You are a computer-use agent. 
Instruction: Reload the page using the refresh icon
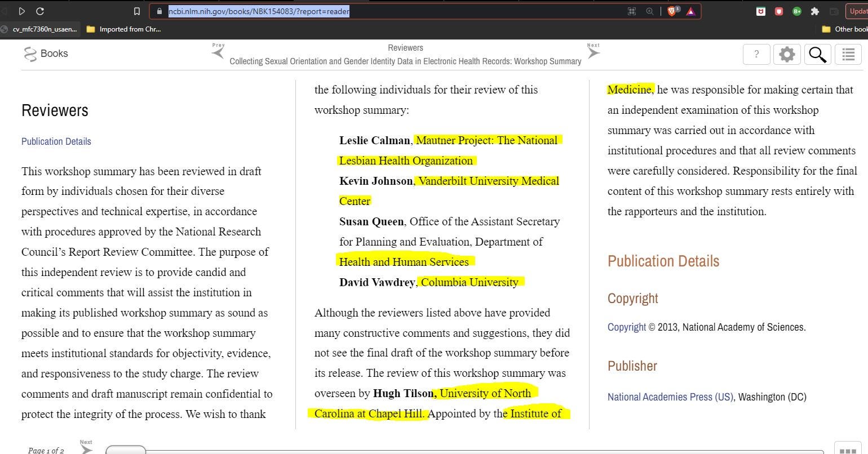click(40, 11)
